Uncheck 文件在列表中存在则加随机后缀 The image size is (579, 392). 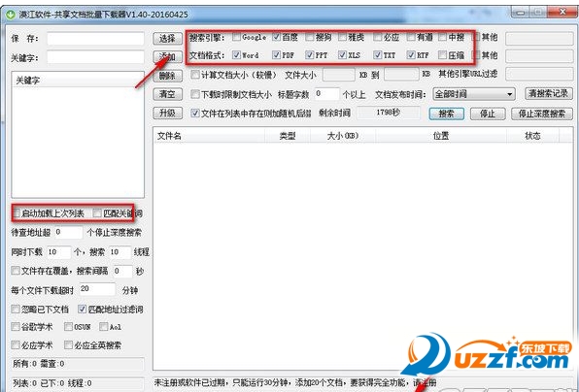point(195,114)
